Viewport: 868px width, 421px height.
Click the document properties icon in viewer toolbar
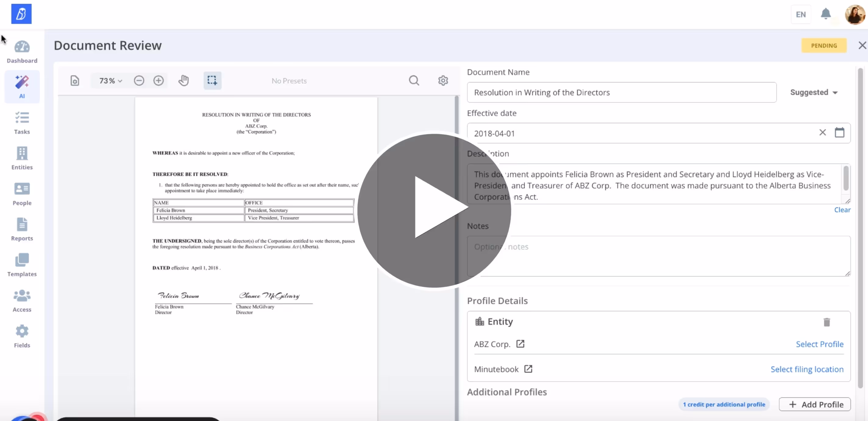click(75, 81)
